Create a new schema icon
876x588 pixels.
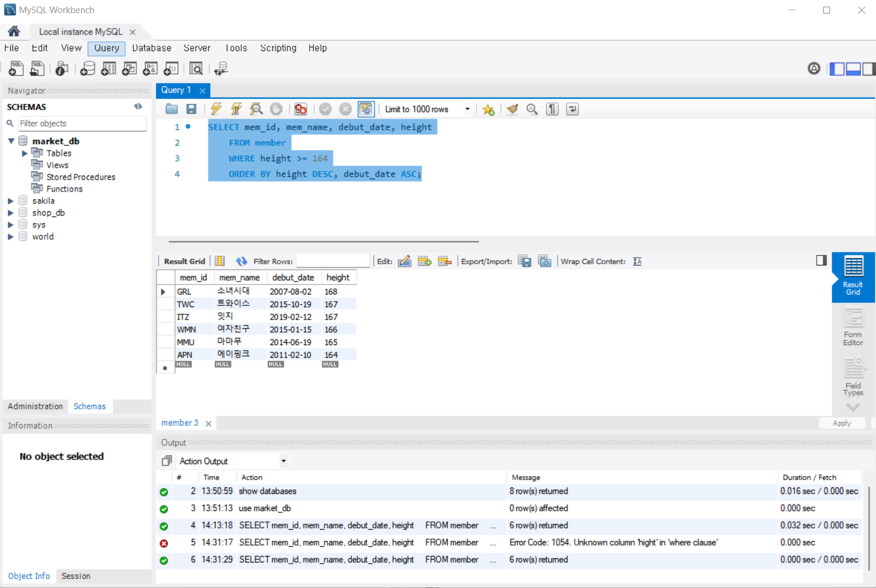point(88,69)
